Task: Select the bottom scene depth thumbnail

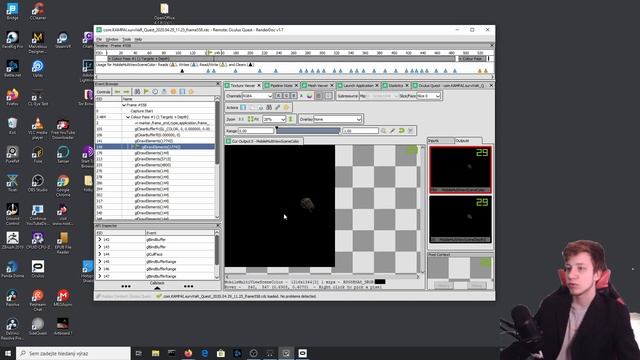Action: click(460, 220)
